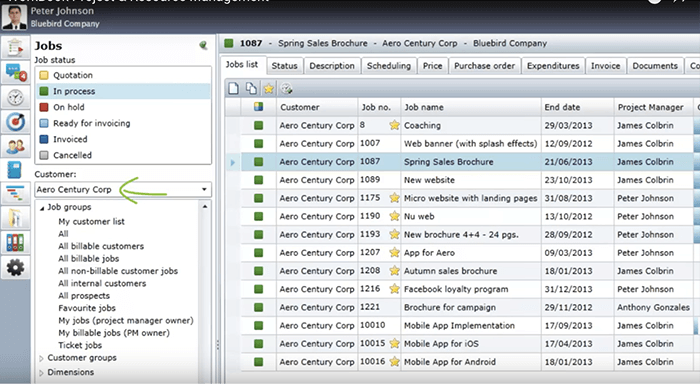The width and height of the screenshot is (700, 384).
Task: Click the job groups scrollbar up arrow
Action: (x=205, y=206)
